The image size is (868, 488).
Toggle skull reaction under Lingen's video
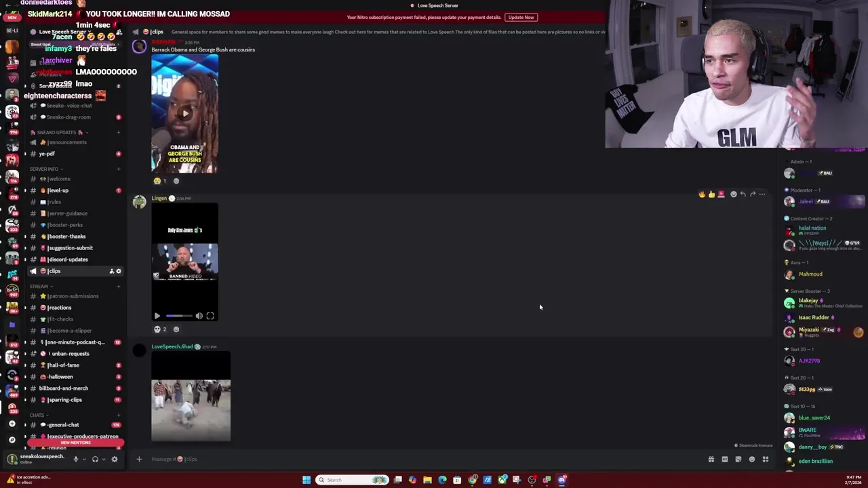160,329
